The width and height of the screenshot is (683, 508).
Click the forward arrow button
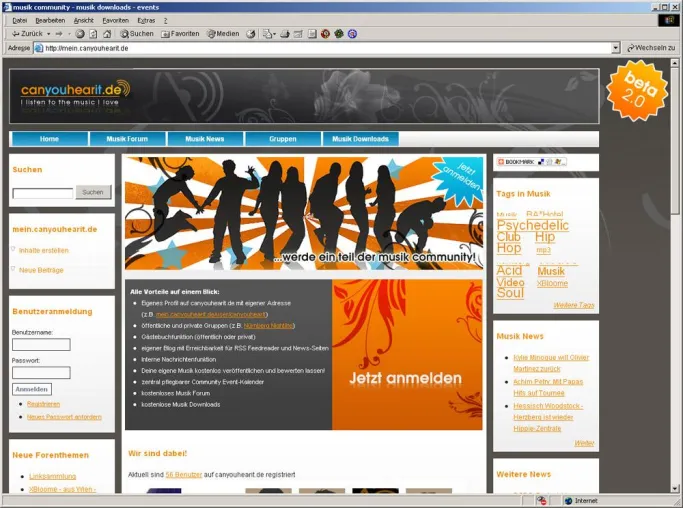pos(59,34)
